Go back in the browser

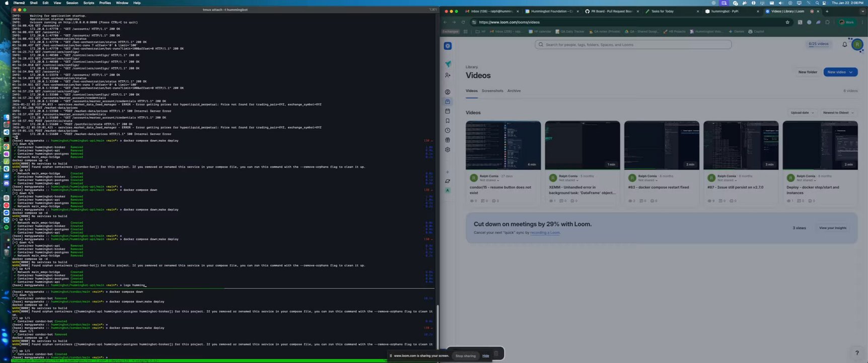tap(445, 22)
